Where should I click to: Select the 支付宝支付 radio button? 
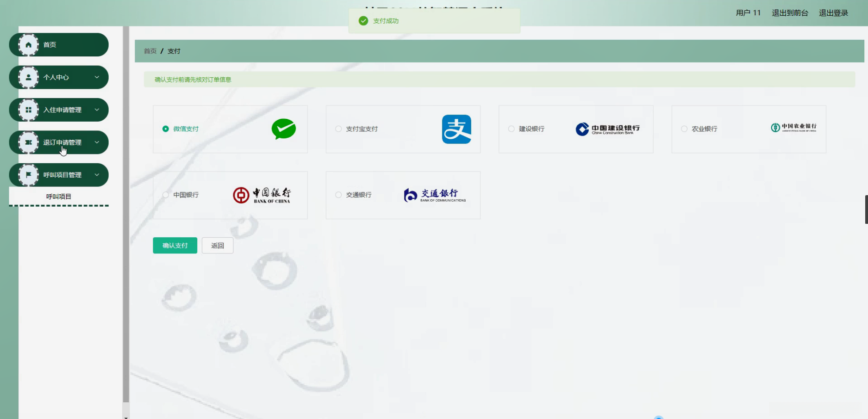click(x=338, y=129)
